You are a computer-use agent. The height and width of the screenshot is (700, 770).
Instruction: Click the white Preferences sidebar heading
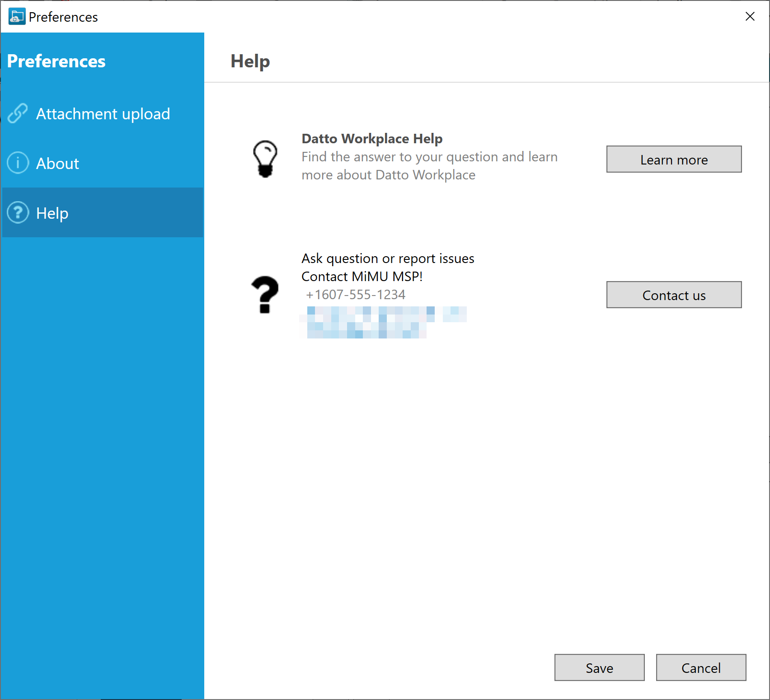pos(56,61)
